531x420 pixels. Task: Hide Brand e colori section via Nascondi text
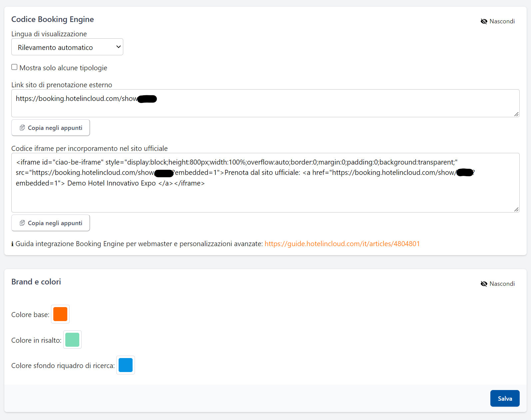502,284
